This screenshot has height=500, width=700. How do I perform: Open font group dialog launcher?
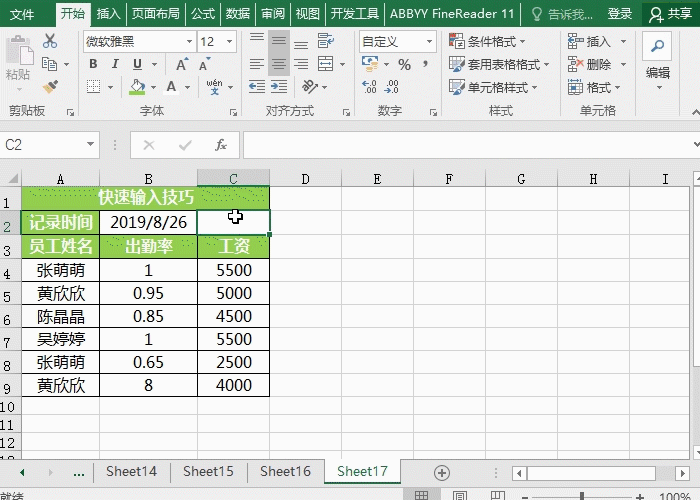(x=233, y=112)
